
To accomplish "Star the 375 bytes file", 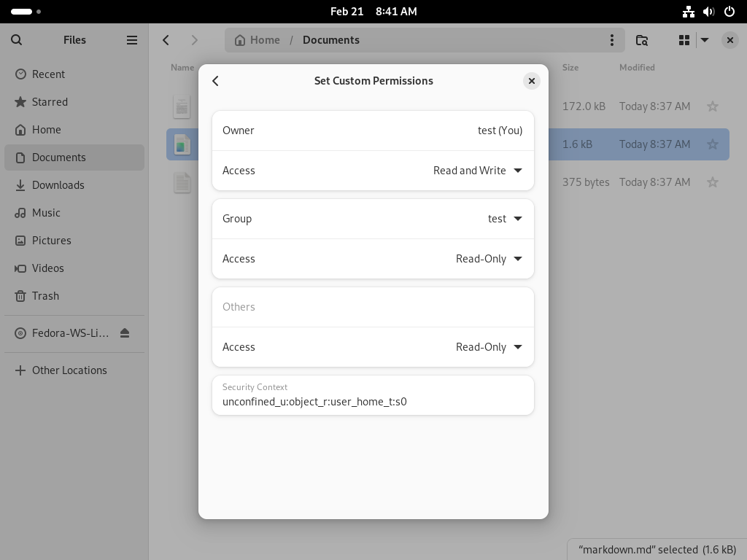I will point(712,182).
